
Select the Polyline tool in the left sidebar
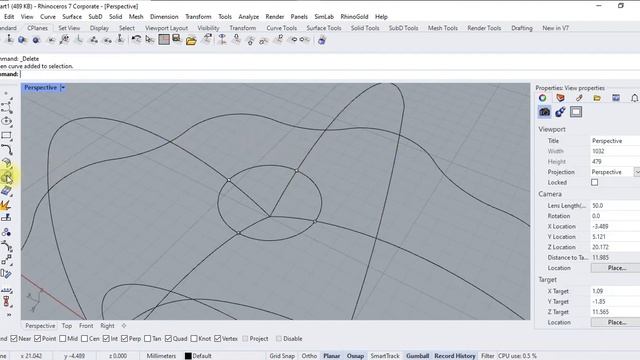pyautogui.click(x=7, y=107)
